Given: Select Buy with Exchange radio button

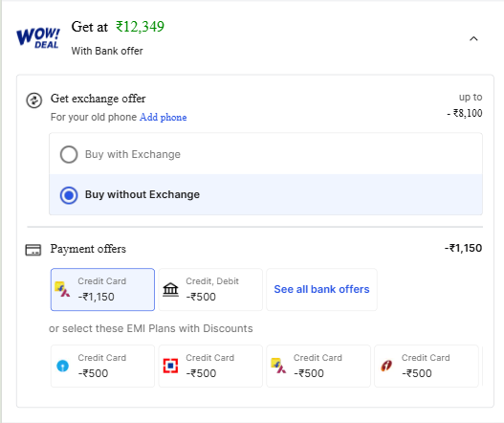Looking at the screenshot, I should 69,154.
